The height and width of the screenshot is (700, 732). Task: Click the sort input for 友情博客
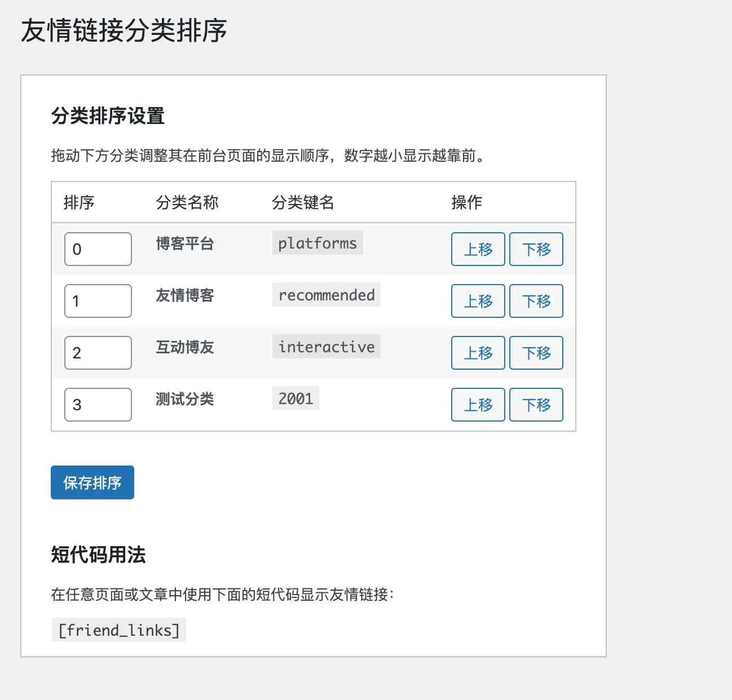98,301
